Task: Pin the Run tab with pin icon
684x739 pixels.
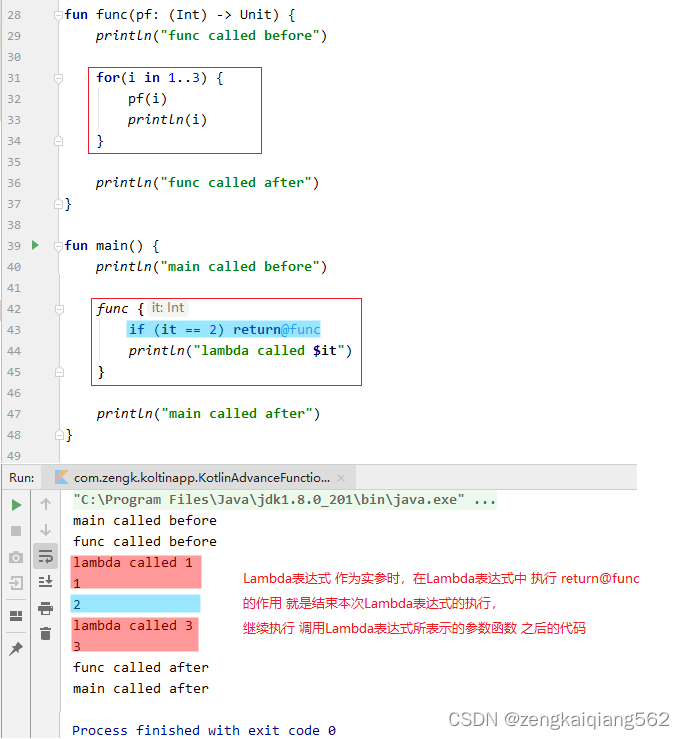Action: (x=16, y=649)
